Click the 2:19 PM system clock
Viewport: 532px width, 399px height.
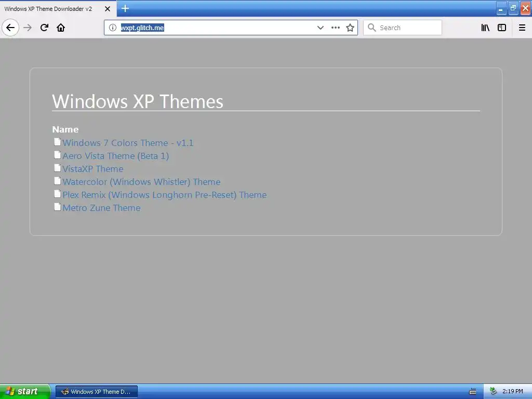[513, 391]
